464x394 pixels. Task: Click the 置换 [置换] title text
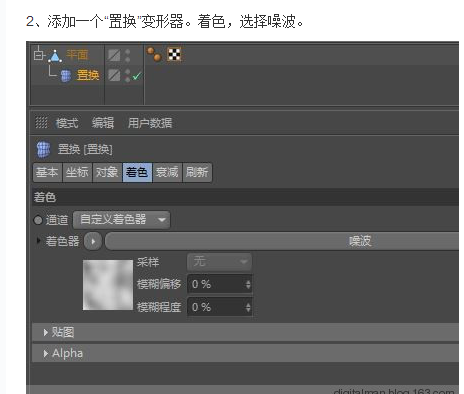[x=85, y=149]
